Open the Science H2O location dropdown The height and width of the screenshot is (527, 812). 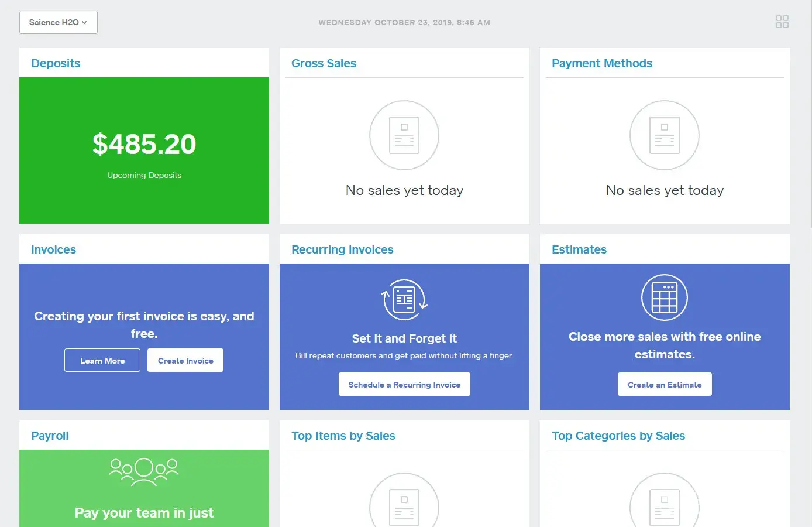click(x=59, y=22)
